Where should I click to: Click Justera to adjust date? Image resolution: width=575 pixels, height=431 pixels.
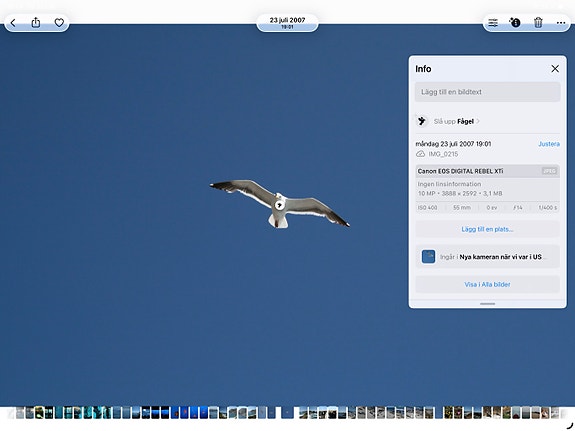tap(549, 144)
